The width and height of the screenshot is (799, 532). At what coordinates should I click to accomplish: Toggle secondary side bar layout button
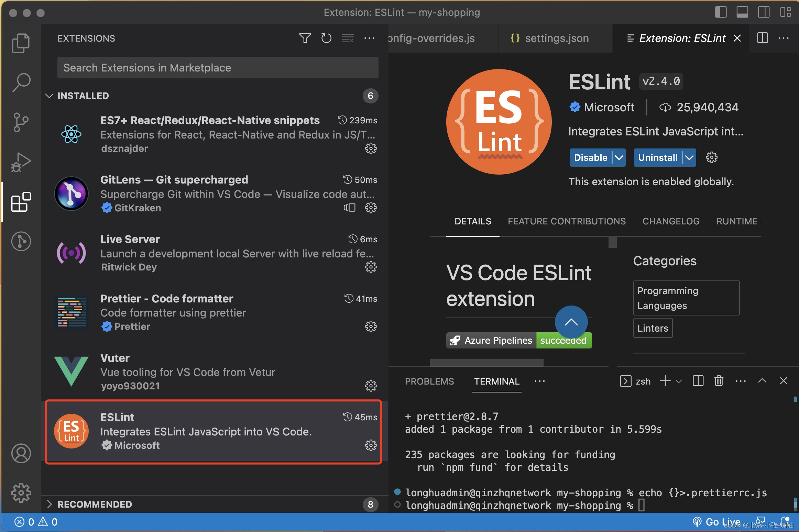pos(764,12)
